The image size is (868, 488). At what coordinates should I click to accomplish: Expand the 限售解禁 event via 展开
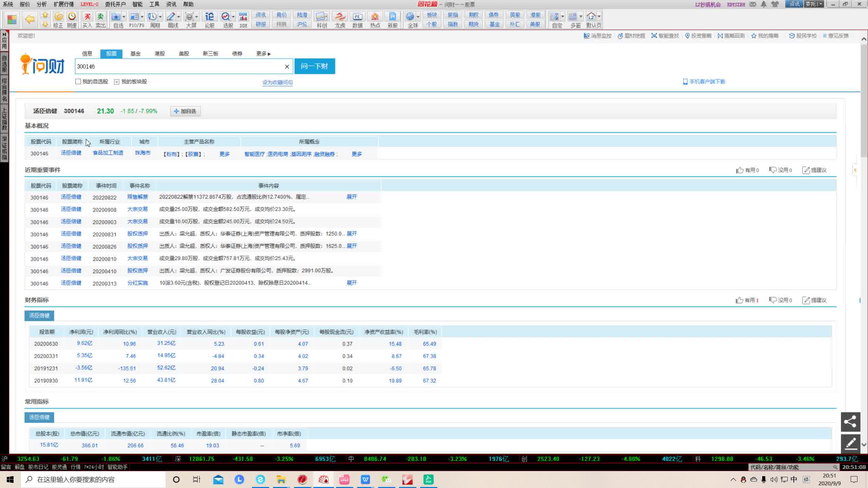click(352, 197)
